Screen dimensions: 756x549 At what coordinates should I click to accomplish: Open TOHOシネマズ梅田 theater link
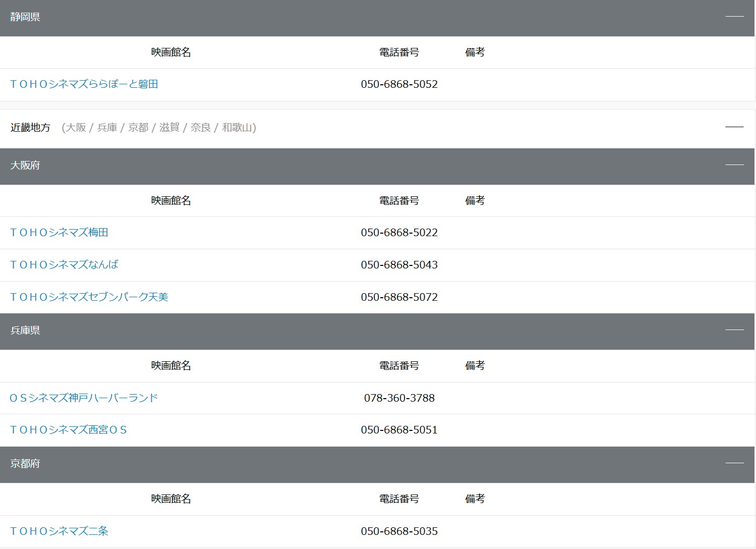(60, 233)
